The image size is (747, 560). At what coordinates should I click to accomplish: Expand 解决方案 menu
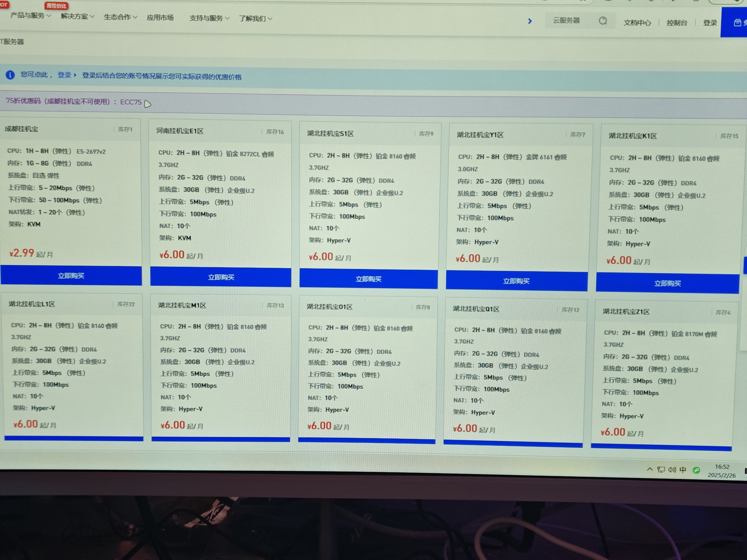coord(77,16)
